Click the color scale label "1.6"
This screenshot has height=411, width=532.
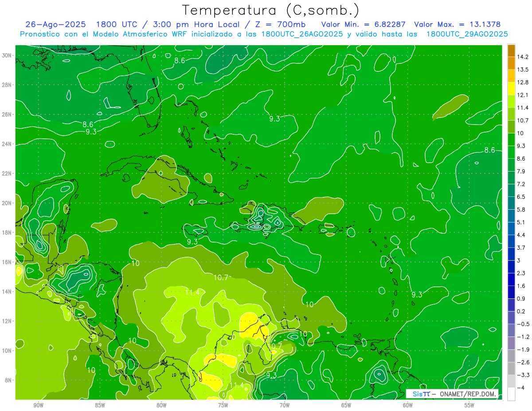pos(521,286)
